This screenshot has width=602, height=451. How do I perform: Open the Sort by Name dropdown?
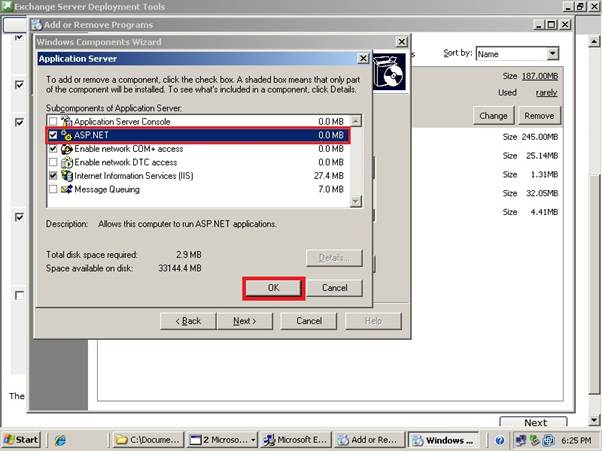tap(552, 54)
